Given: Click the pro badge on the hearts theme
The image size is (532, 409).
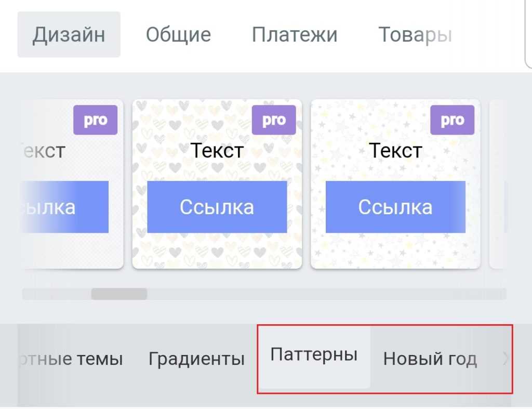Looking at the screenshot, I should pos(273,120).
